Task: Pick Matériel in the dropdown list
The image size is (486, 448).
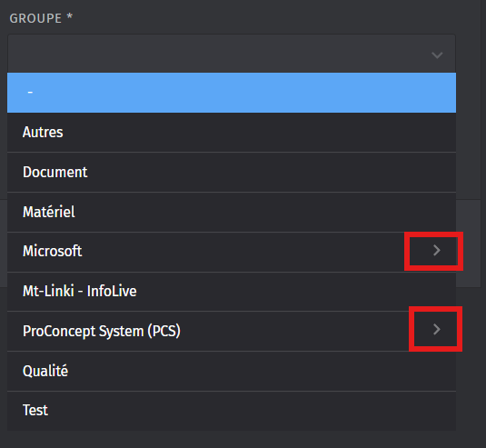Action: coord(232,212)
